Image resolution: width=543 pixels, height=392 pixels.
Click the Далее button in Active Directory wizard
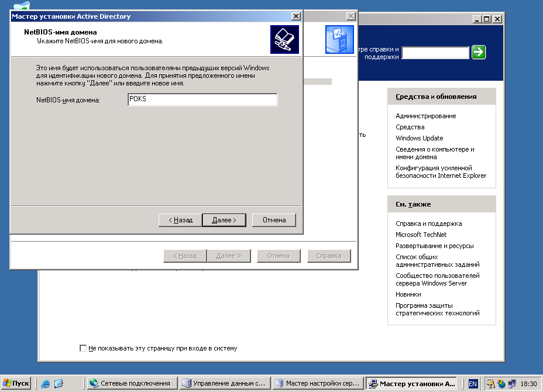224,220
